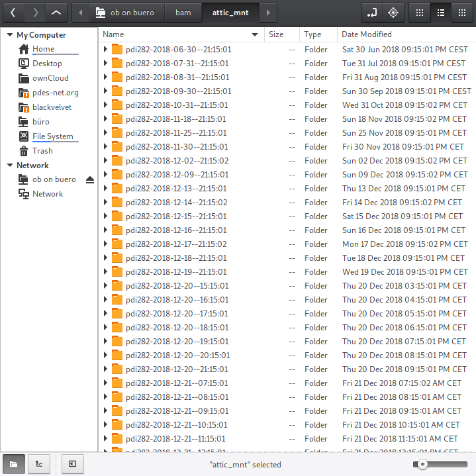Select folder icon of pdi282-2018-12-20--16:15:01
476x476 pixels.
click(117, 299)
